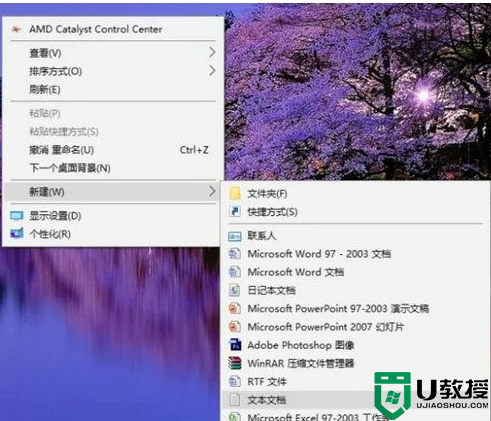Click the contact card icon
This screenshot has height=421, width=491.
pyautogui.click(x=235, y=236)
